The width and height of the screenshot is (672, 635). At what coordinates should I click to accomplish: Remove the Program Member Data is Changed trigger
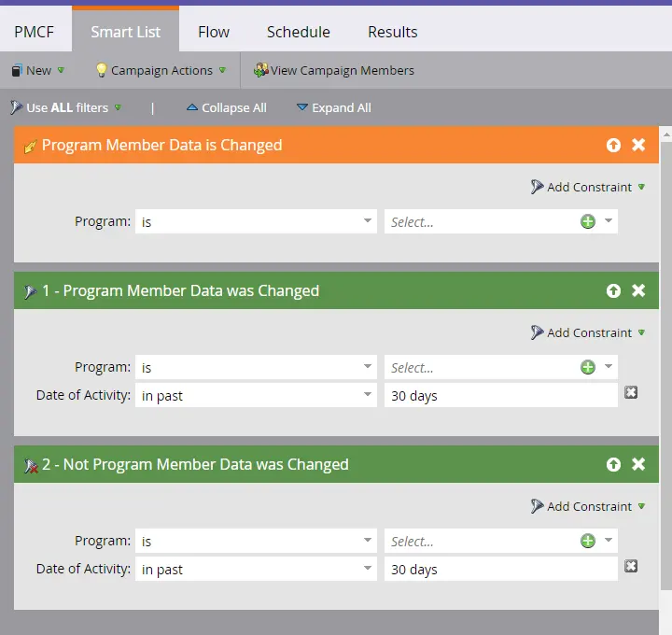(x=638, y=145)
